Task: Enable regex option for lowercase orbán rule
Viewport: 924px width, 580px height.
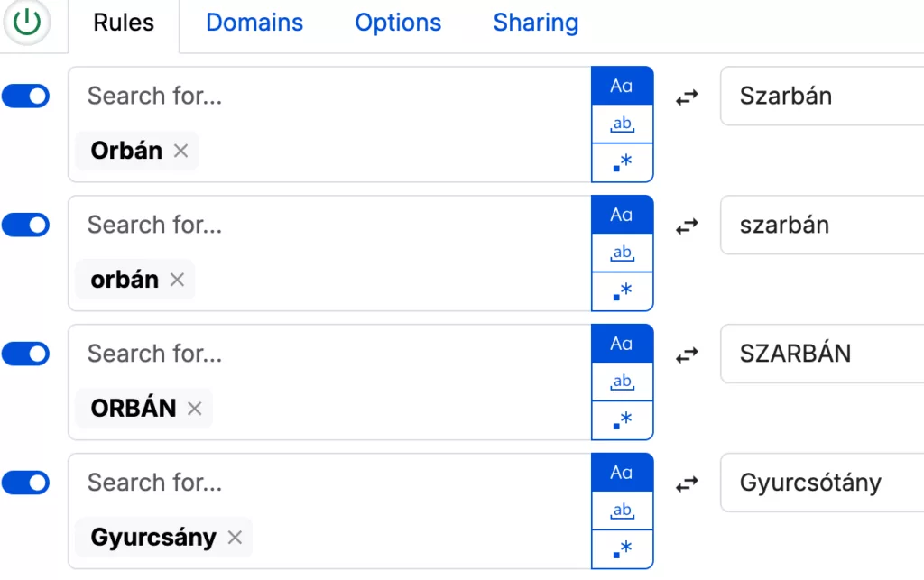Action: point(622,291)
